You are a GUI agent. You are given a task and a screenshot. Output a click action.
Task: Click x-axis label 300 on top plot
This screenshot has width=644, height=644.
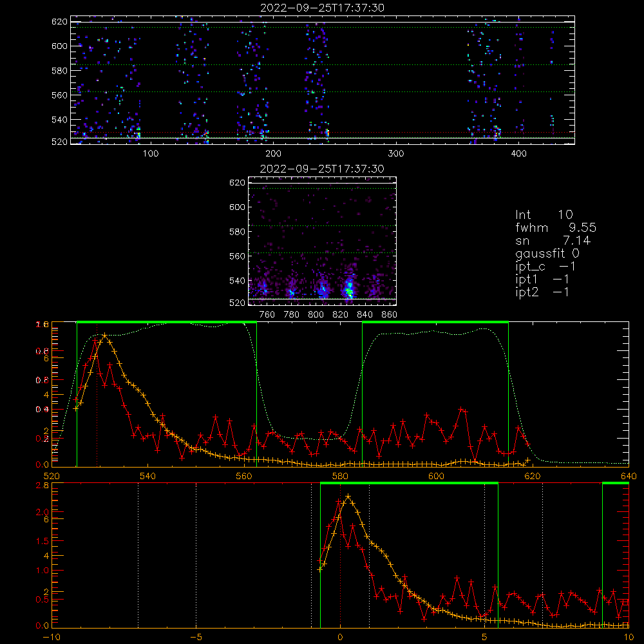tap(395, 154)
